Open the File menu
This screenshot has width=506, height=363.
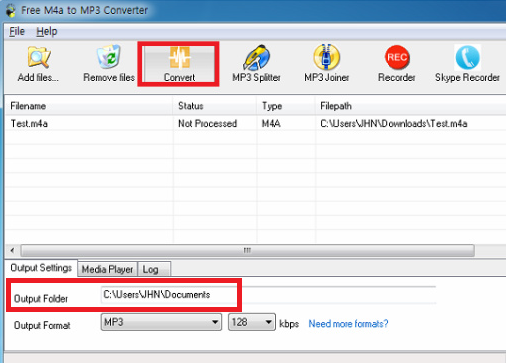pos(17,31)
